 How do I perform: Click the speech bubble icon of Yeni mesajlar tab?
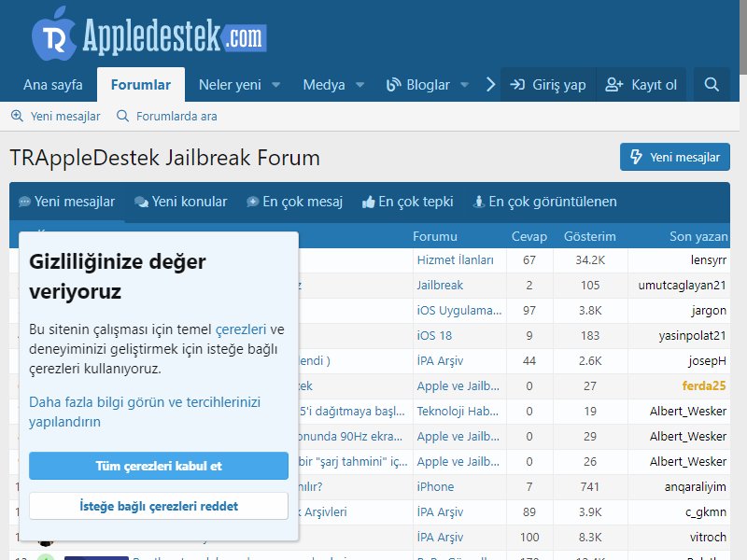coord(24,202)
